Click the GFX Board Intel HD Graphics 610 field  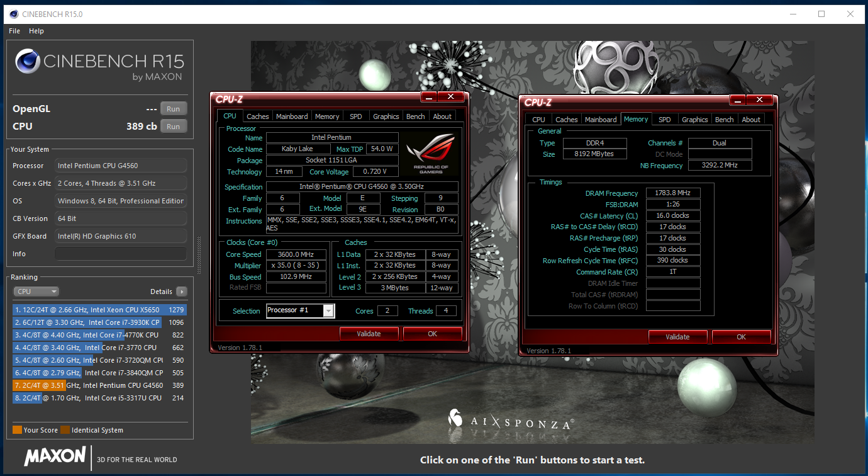click(x=121, y=236)
